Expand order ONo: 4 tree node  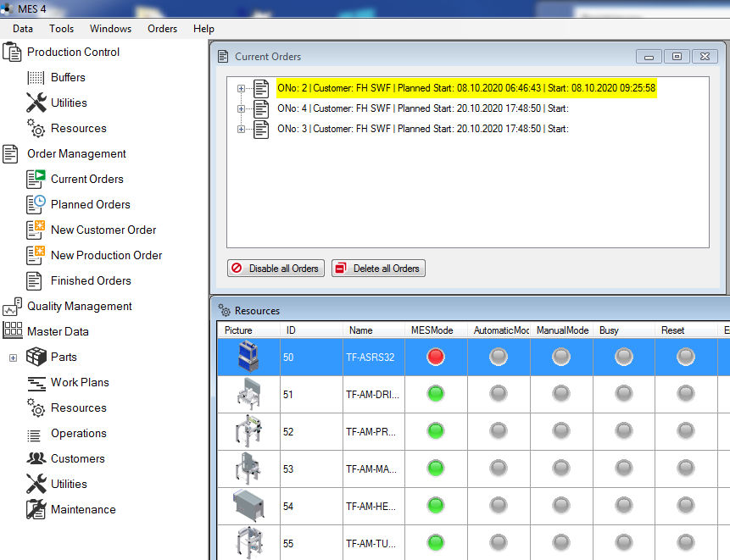click(241, 108)
